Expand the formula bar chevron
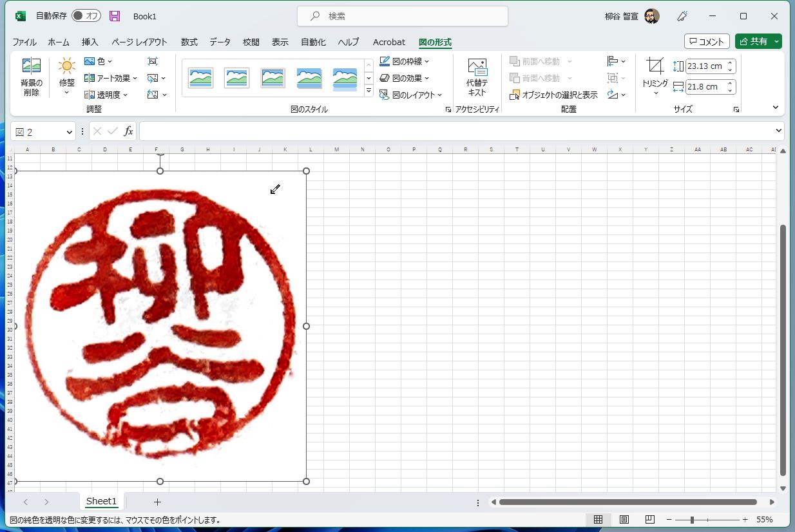 tap(778, 131)
